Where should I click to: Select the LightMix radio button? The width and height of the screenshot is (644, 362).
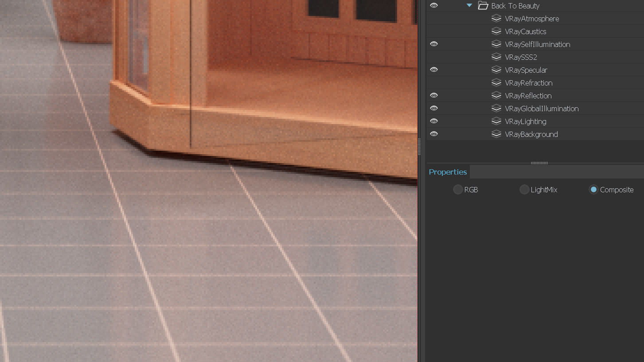(x=524, y=190)
